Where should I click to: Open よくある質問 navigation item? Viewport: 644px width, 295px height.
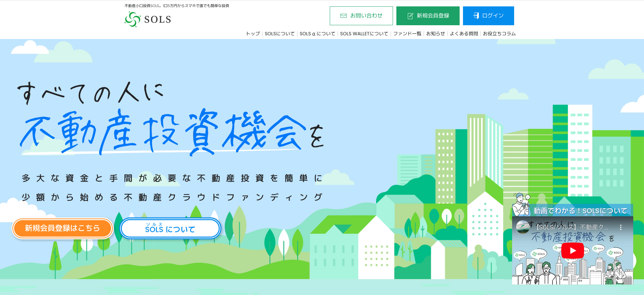pyautogui.click(x=464, y=34)
